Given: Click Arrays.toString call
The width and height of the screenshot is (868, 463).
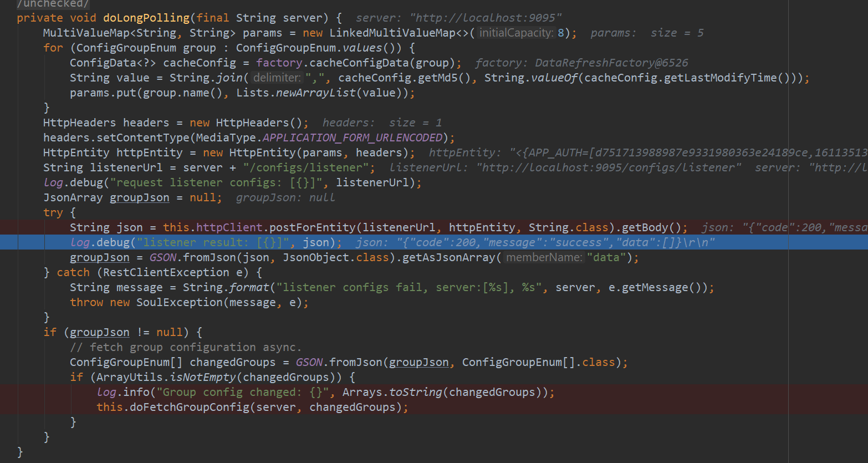Looking at the screenshot, I should (x=392, y=392).
